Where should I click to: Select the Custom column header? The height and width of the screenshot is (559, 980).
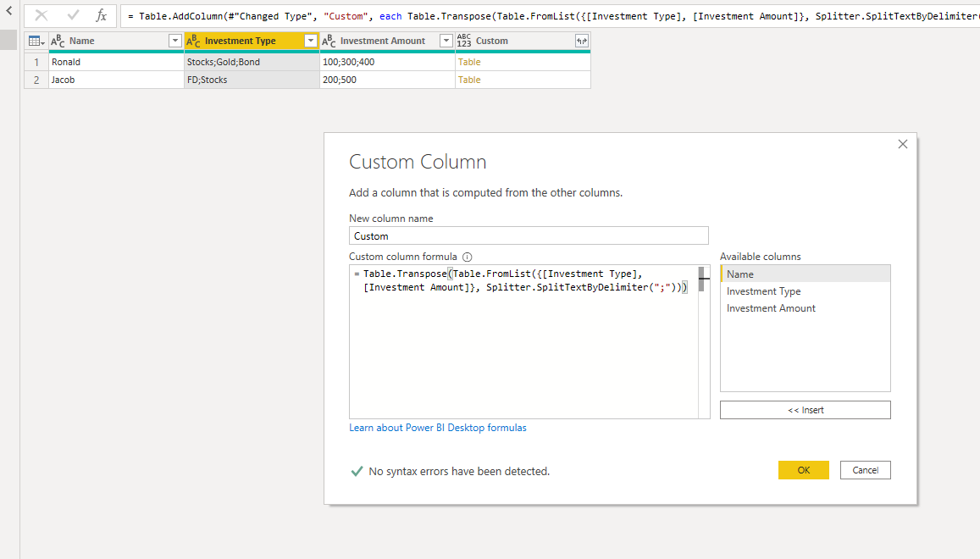523,41
